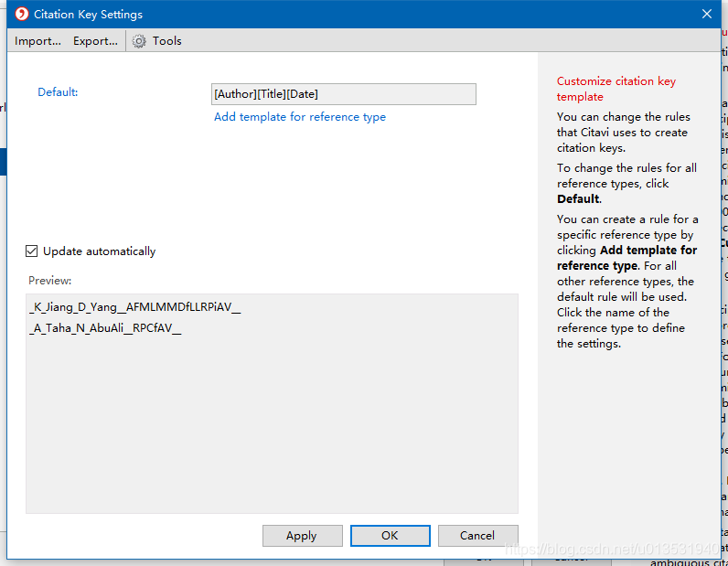Click the Cancel button
728x566 pixels.
coord(477,536)
